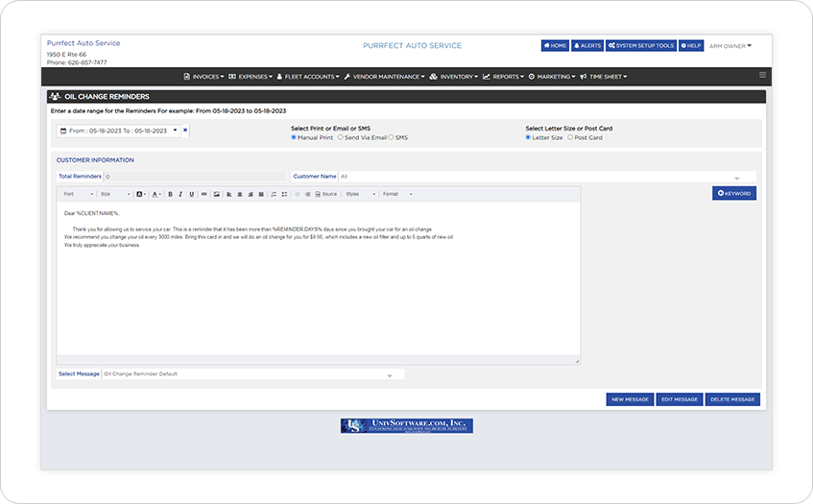813x504 pixels.
Task: Open the Fleet Accounts menu
Action: [x=308, y=77]
